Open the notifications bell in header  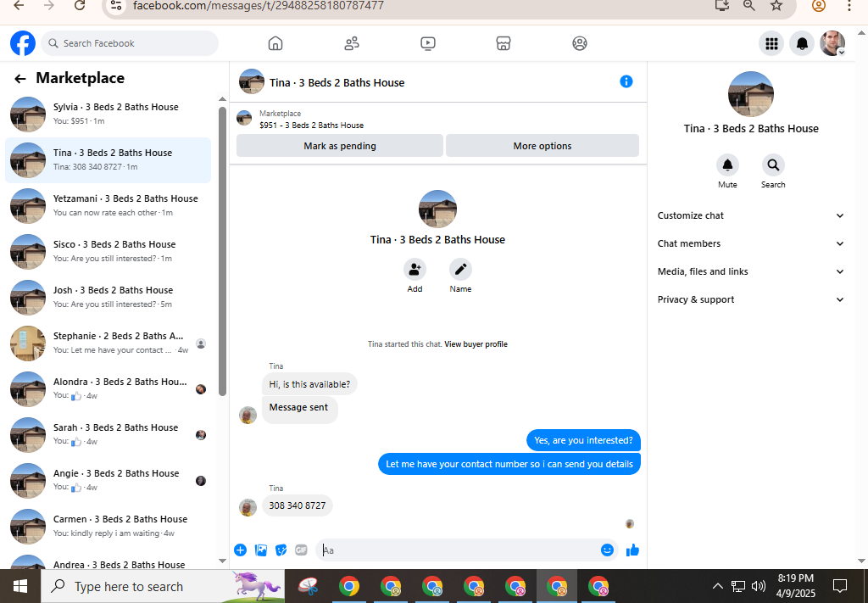802,43
